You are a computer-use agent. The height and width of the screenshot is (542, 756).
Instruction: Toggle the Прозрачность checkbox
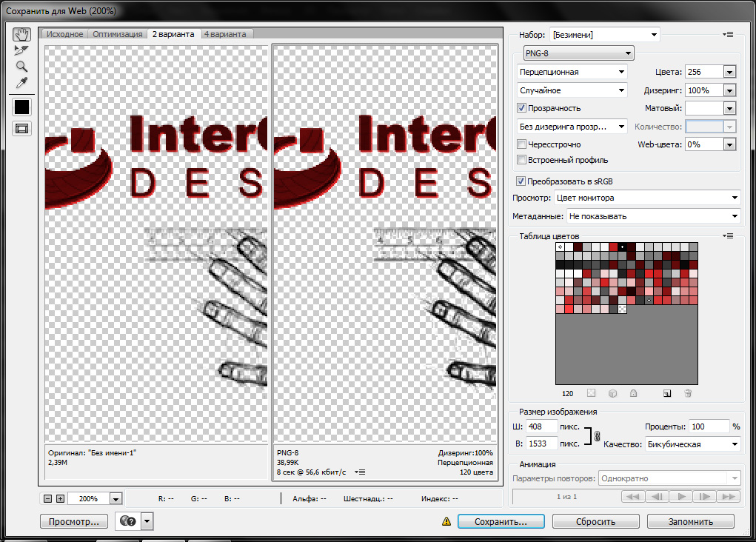521,108
